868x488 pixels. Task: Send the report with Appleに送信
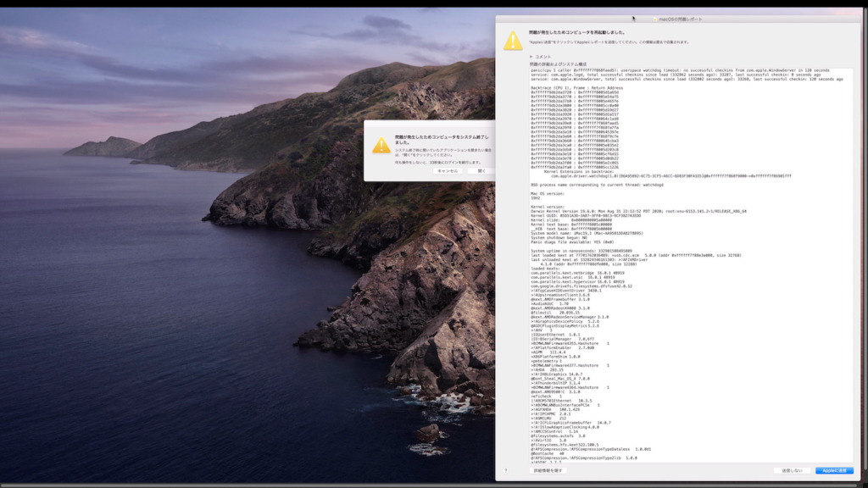[x=834, y=470]
